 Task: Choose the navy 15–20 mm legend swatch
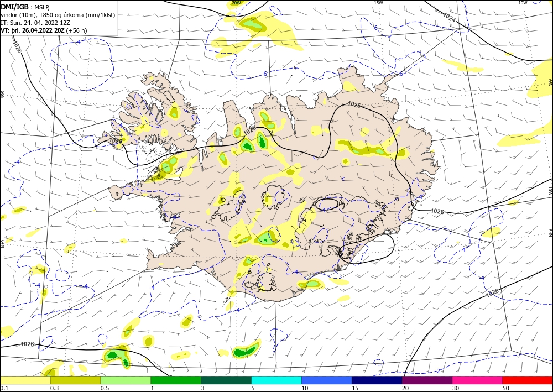(377, 380)
